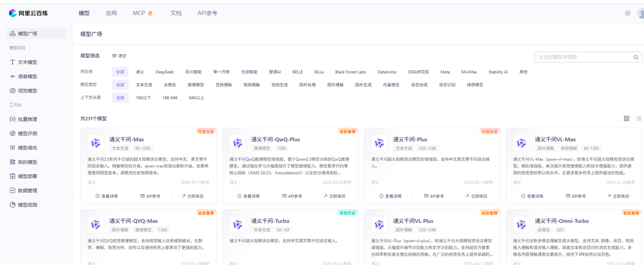
Task: Click the 我的模型 sidebar icon
Action: (x=13, y=162)
